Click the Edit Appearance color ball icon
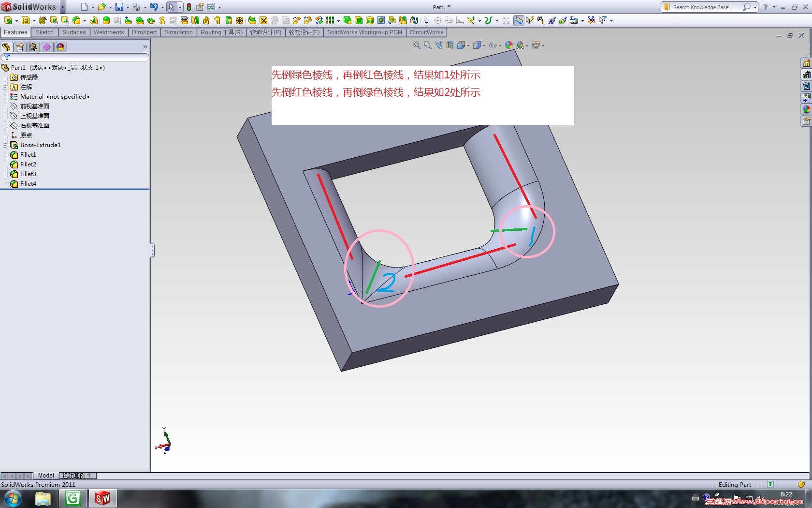Screen dimensions: 812x508 (508, 45)
